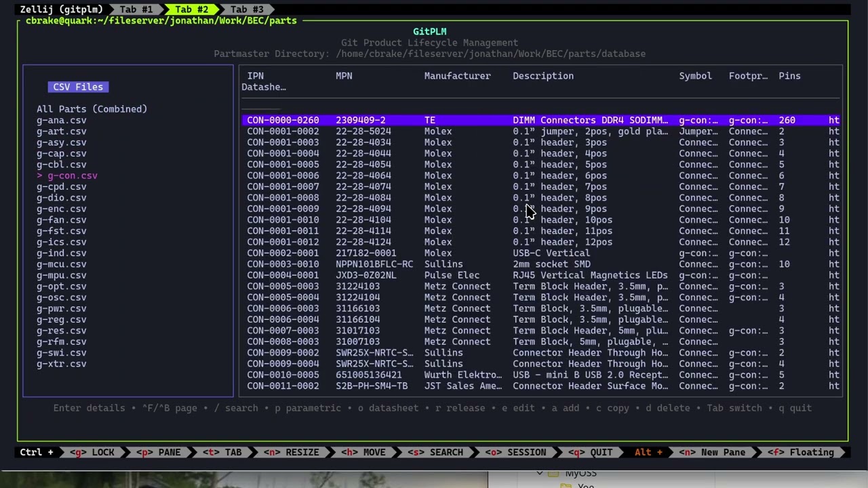Screen dimensions: 868x488
Task: Open g-art.csv in the file list
Action: [62, 131]
